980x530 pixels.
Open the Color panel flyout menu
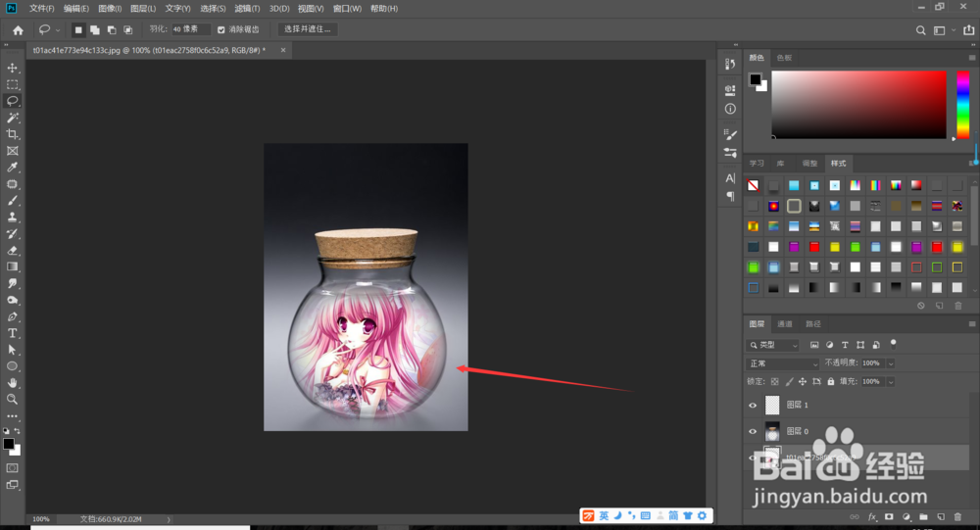[972, 58]
